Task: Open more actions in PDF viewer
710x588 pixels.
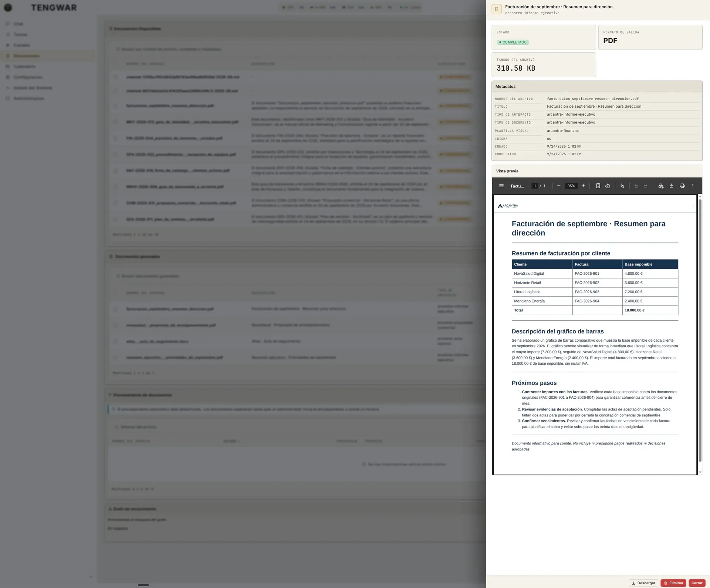Action: 693,186
